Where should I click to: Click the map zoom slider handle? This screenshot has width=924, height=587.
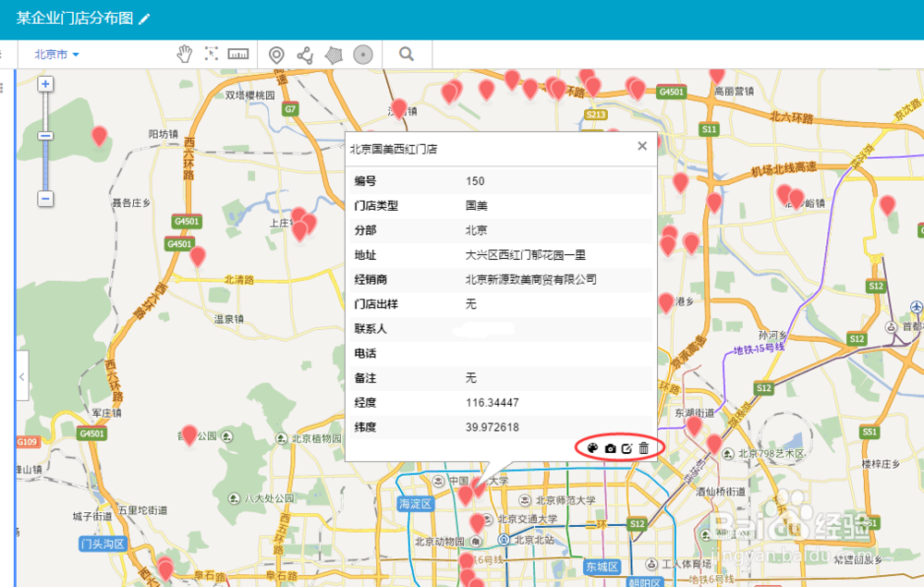45,136
